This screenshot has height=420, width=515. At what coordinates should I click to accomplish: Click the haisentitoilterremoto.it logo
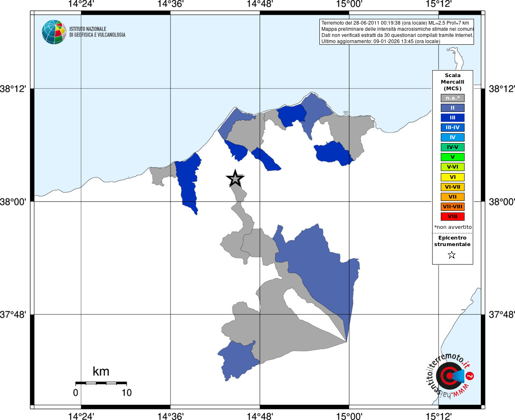(x=450, y=375)
